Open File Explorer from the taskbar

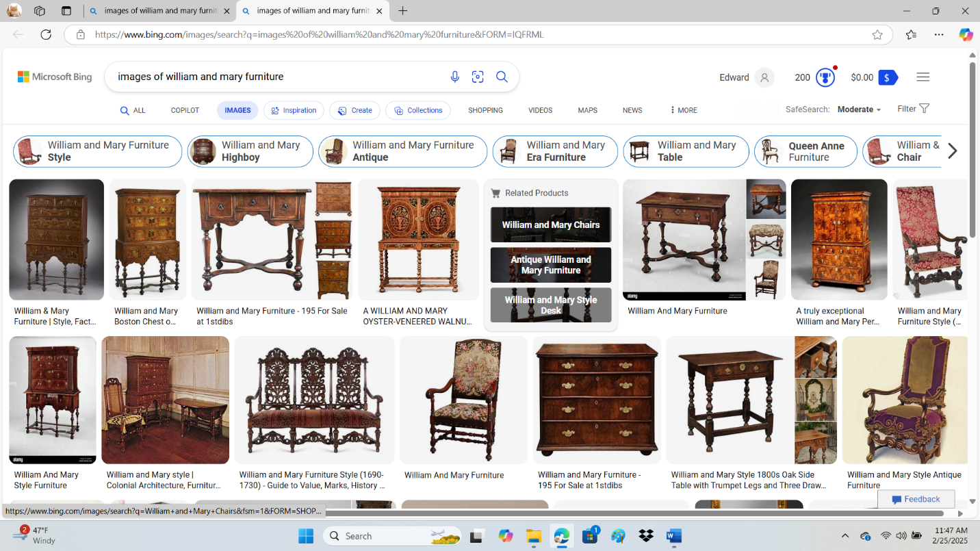[x=534, y=536]
